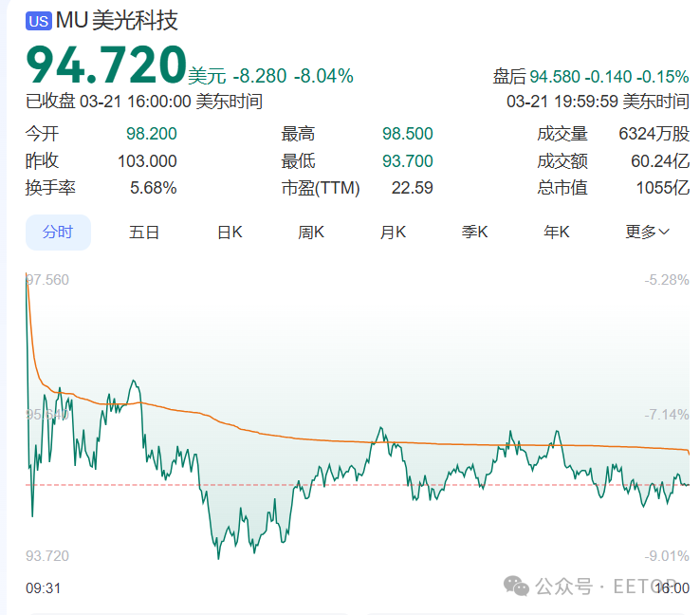Viewport: 700px width, 615px height.
Task: Open the 月K monthly candlestick tab
Action: tap(393, 233)
